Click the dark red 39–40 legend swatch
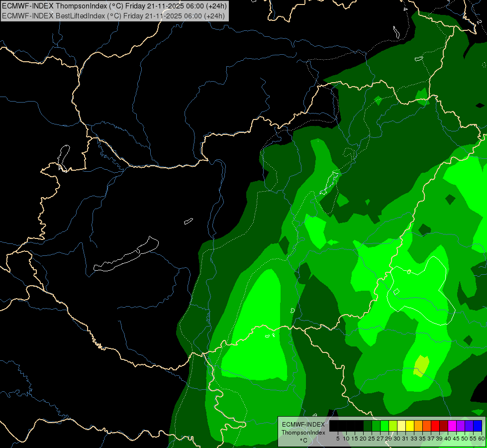Image resolution: width=487 pixels, height=448 pixels. click(444, 426)
